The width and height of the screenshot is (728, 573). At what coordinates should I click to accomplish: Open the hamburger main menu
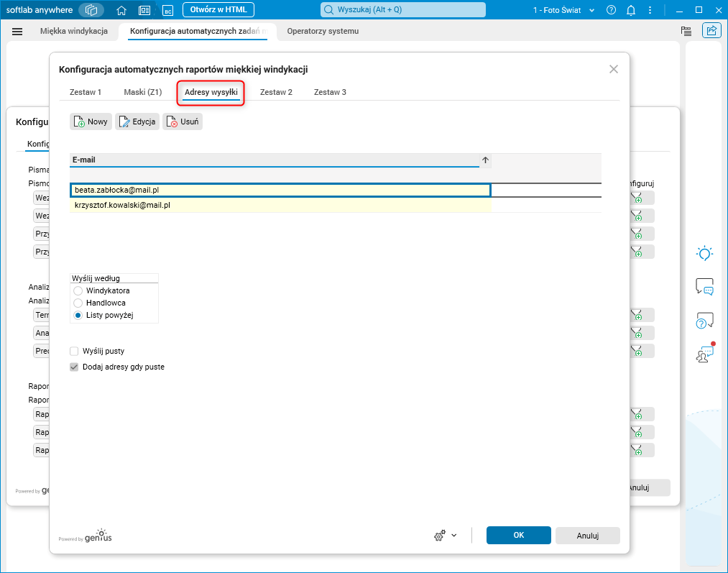(x=17, y=32)
